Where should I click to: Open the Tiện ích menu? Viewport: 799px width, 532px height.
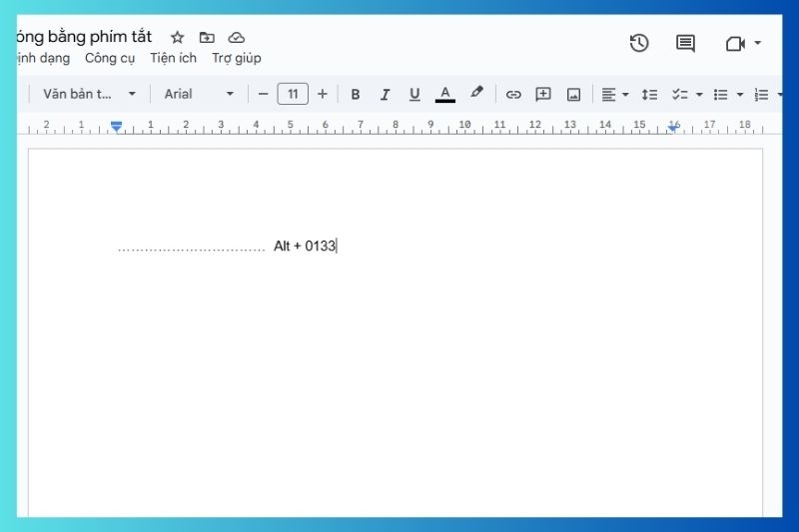[173, 58]
